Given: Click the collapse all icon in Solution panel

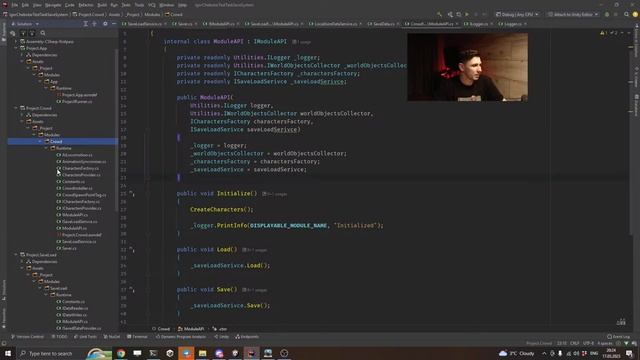Looking at the screenshot, I should (x=94, y=24).
